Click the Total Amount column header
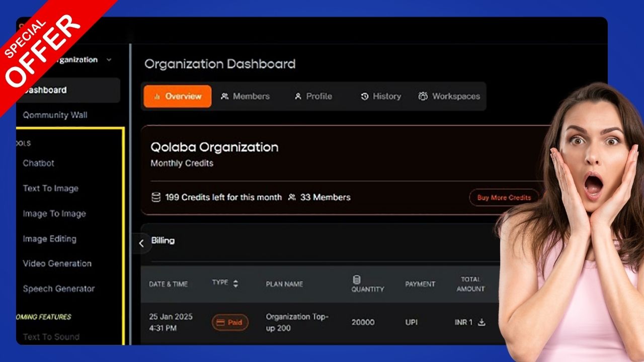Image resolution: width=644 pixels, height=362 pixels. point(470,284)
